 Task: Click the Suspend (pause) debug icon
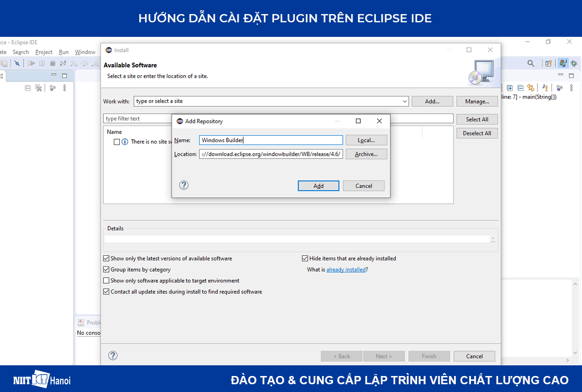click(42, 63)
